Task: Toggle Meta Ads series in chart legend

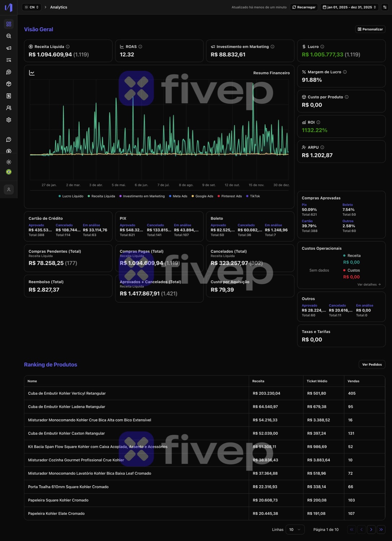Action: [x=178, y=196]
